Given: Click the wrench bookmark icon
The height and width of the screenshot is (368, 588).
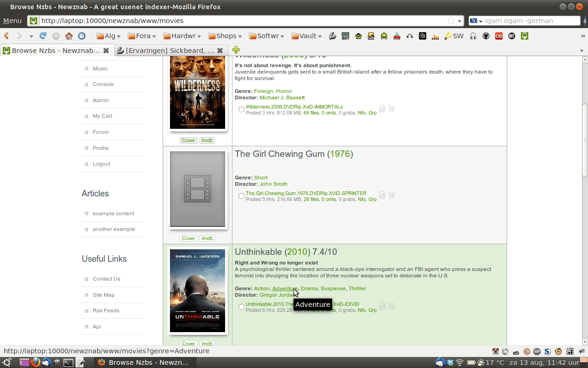Looking at the screenshot, I should coord(333,36).
